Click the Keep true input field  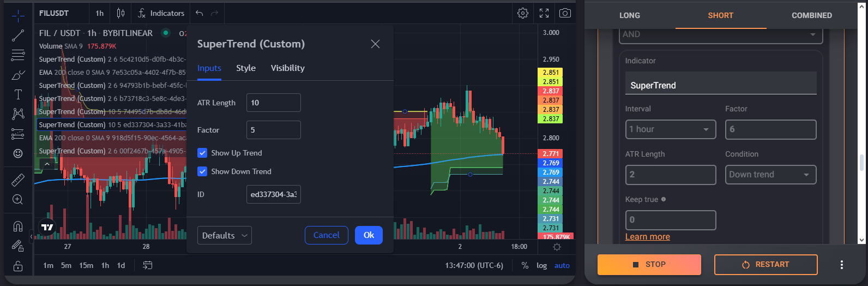click(x=671, y=220)
